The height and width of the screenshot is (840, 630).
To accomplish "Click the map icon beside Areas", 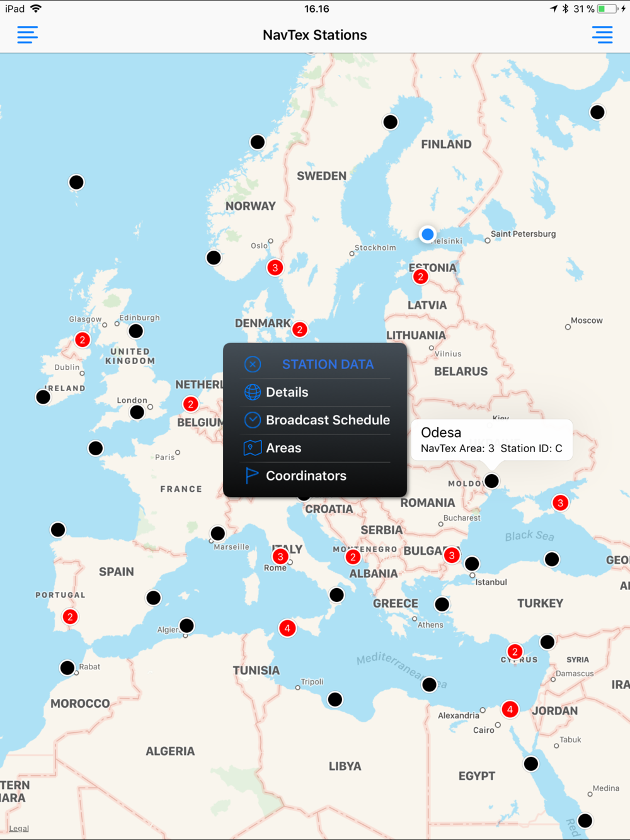I will pyautogui.click(x=253, y=448).
